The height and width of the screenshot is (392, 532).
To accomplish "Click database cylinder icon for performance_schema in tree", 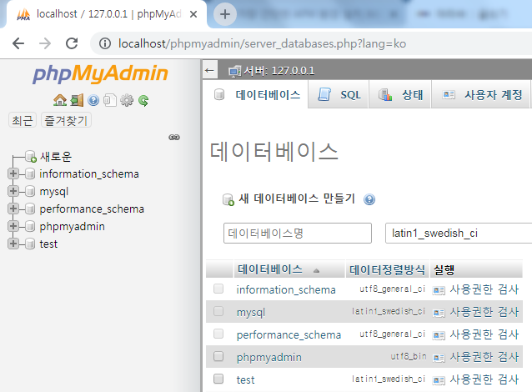I will point(30,209).
